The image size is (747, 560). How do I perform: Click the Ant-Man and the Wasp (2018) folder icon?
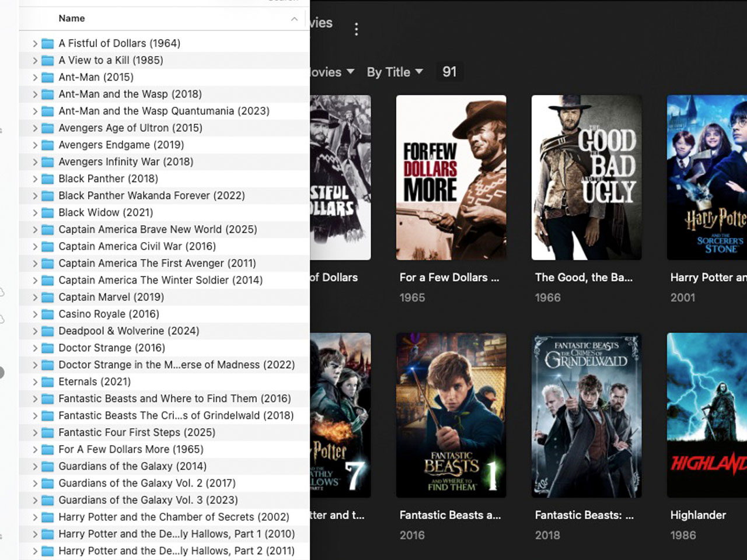point(48,94)
